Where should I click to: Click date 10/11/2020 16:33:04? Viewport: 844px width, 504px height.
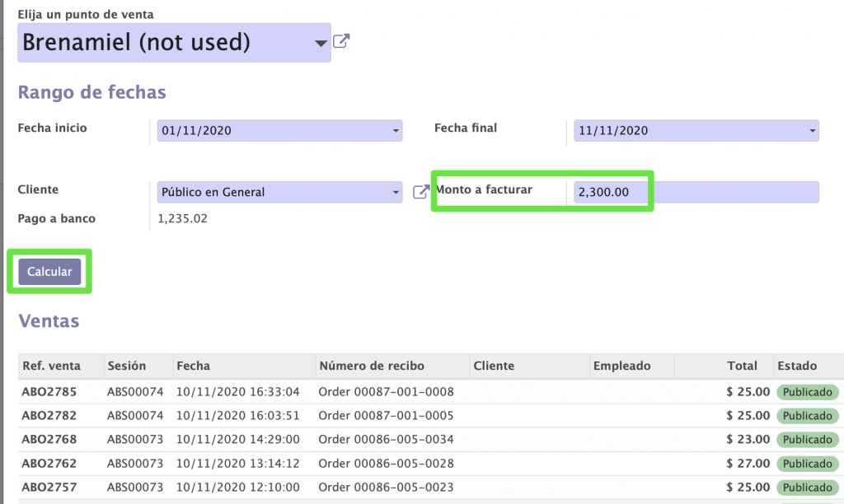(x=238, y=391)
